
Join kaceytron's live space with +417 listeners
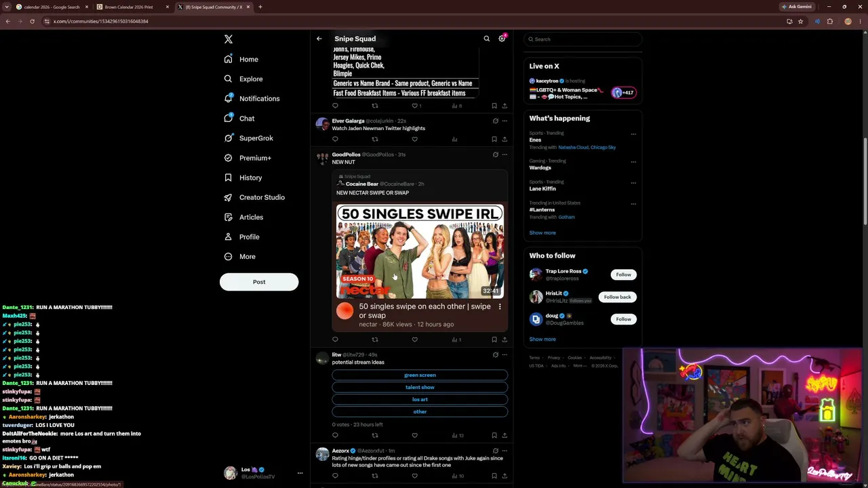(x=623, y=93)
